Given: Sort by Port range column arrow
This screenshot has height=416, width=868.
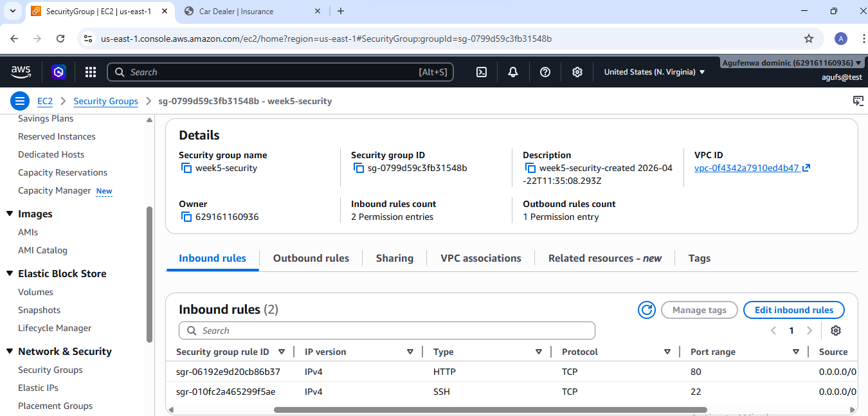Looking at the screenshot, I should pos(796,352).
